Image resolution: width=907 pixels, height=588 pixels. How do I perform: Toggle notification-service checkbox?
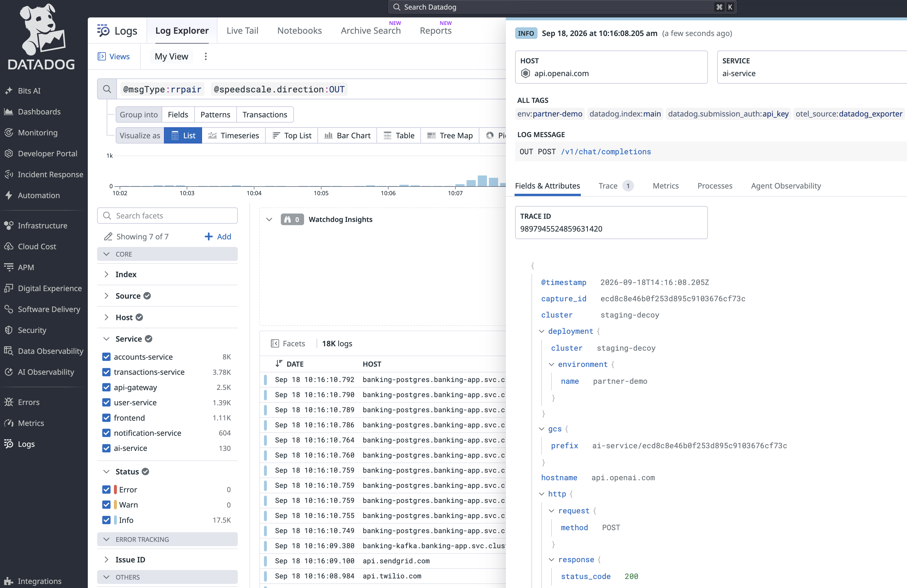tap(106, 433)
